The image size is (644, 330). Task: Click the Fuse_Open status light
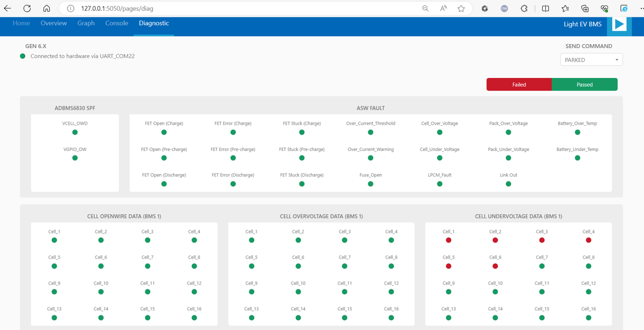click(x=370, y=184)
